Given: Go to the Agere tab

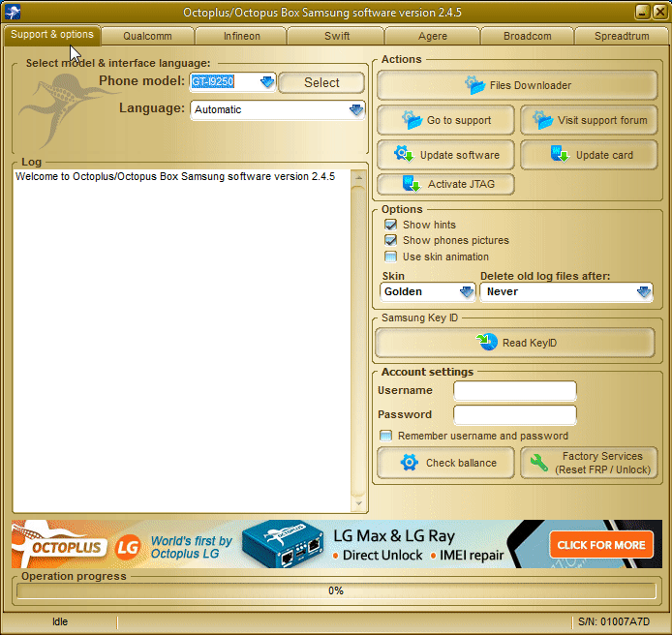Looking at the screenshot, I should point(433,36).
